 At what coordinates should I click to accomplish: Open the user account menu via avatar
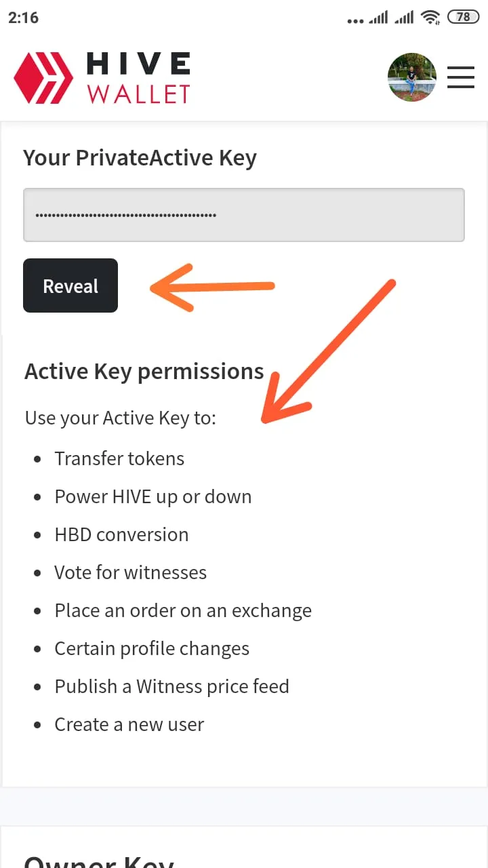click(x=412, y=77)
